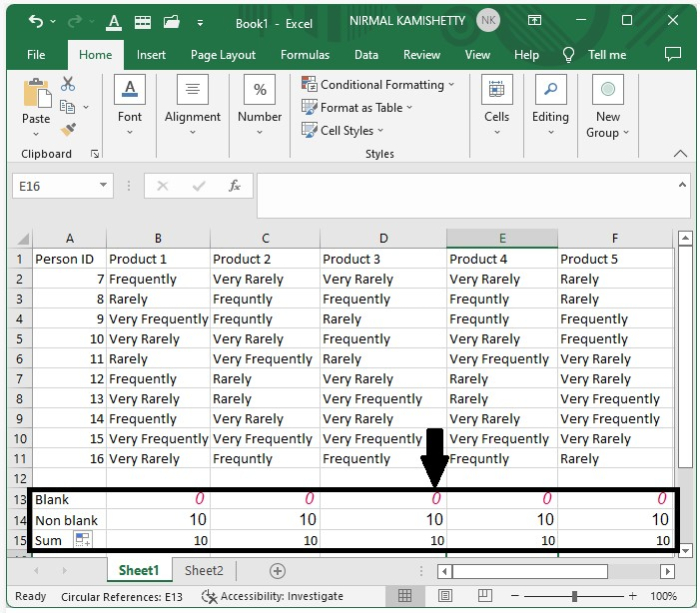This screenshot has height=613, width=700.
Task: Expand the Font group button
Action: click(129, 106)
